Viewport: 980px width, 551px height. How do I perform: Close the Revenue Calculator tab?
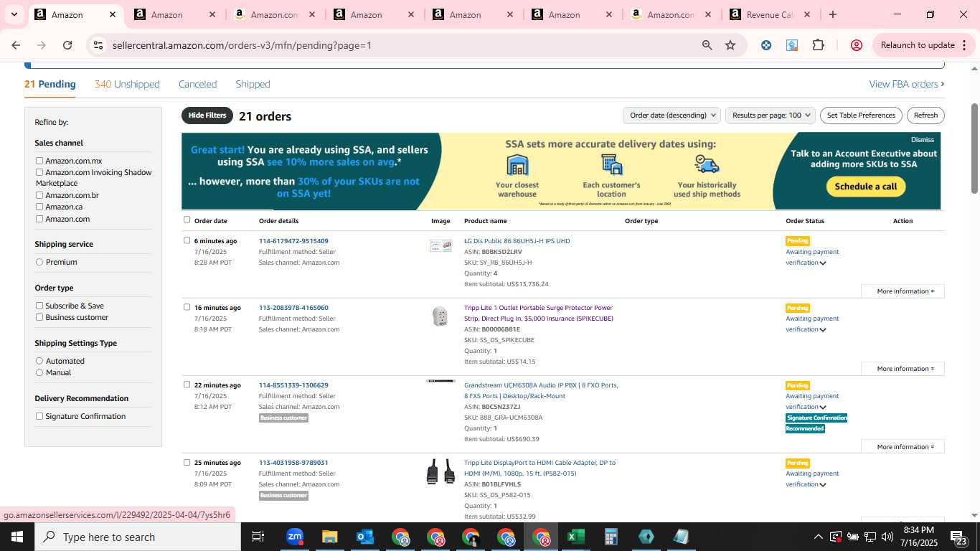click(806, 14)
